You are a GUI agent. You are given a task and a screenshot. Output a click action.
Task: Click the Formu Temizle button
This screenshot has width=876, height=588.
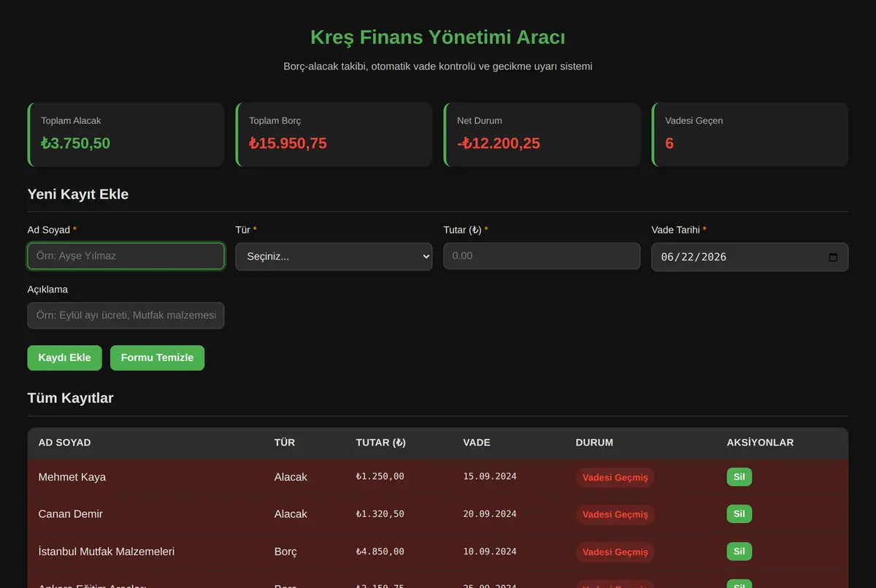click(157, 357)
